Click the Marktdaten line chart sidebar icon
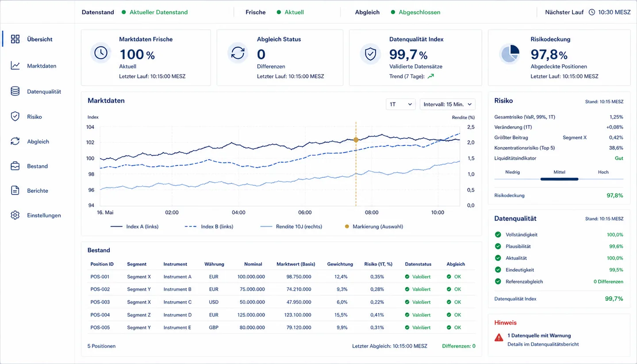 click(15, 65)
